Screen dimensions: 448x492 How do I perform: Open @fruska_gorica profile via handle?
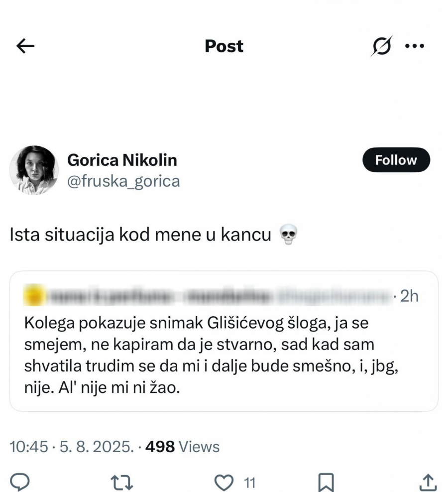[123, 181]
